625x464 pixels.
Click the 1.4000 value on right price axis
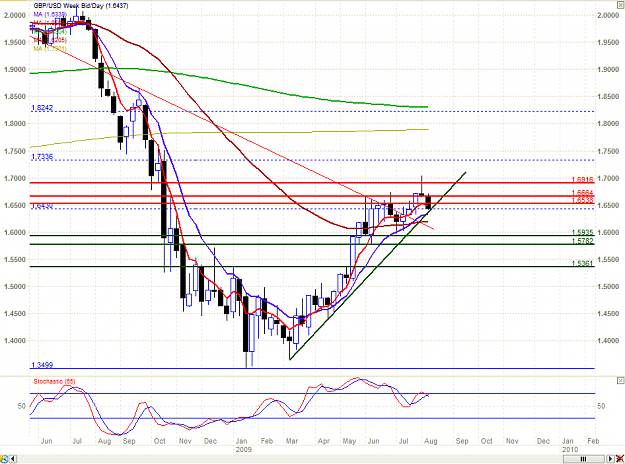click(x=608, y=341)
